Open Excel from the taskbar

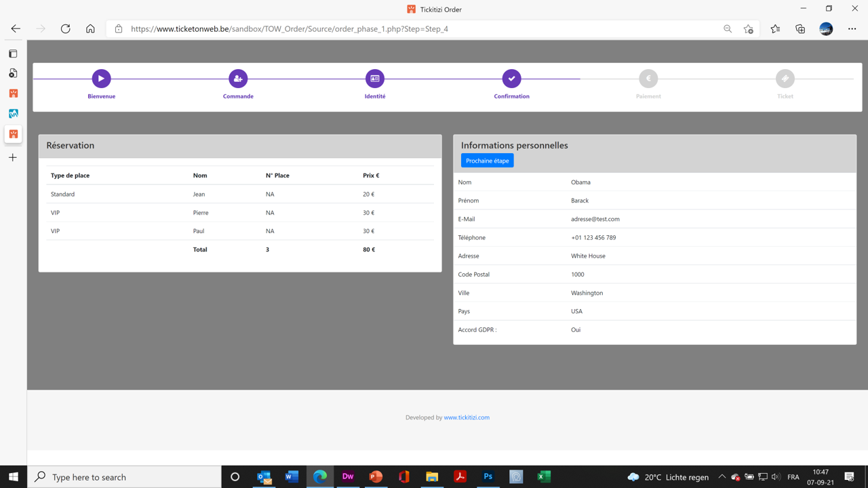click(543, 476)
